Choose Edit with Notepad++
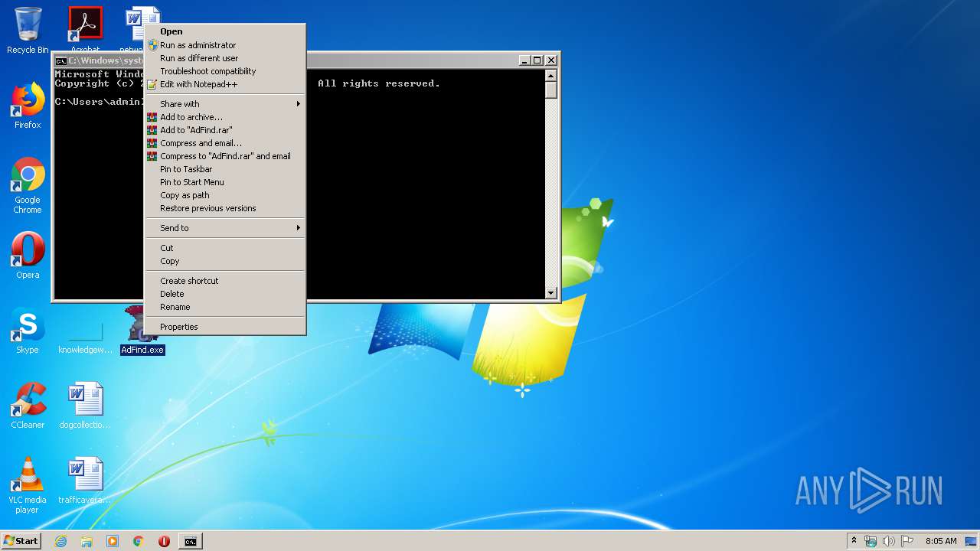This screenshot has width=980, height=551. click(225, 84)
